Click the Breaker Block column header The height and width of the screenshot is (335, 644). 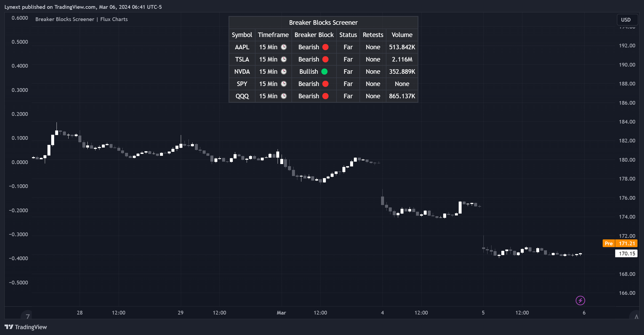[x=314, y=35]
